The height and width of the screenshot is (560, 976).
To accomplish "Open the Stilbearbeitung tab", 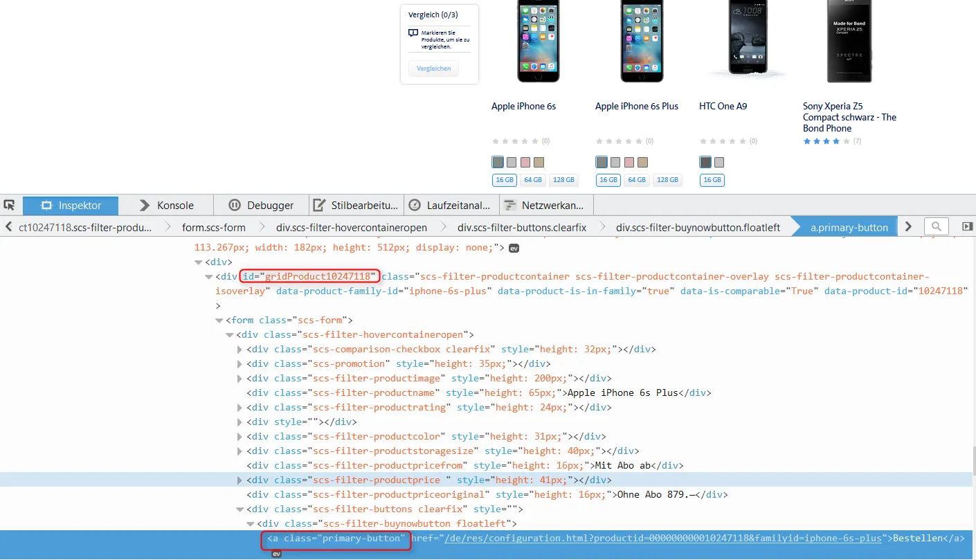I will tap(356, 206).
